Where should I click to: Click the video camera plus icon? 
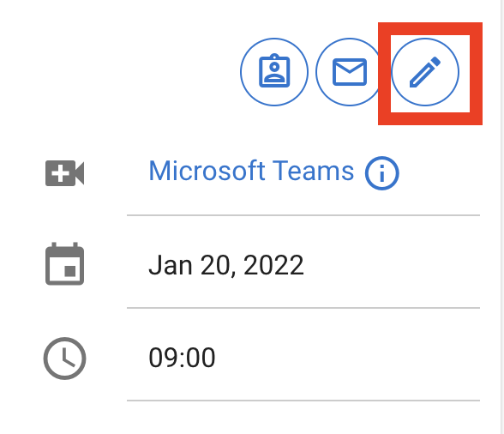tap(64, 173)
